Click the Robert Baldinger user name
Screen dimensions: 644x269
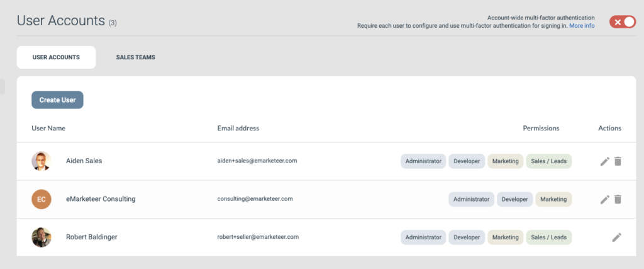pos(92,238)
